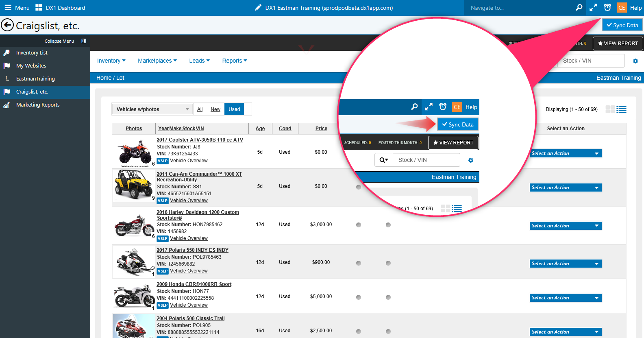Viewport: 644px width, 338px height.
Task: Open EastmanTraining in the sidebar
Action: 35,79
